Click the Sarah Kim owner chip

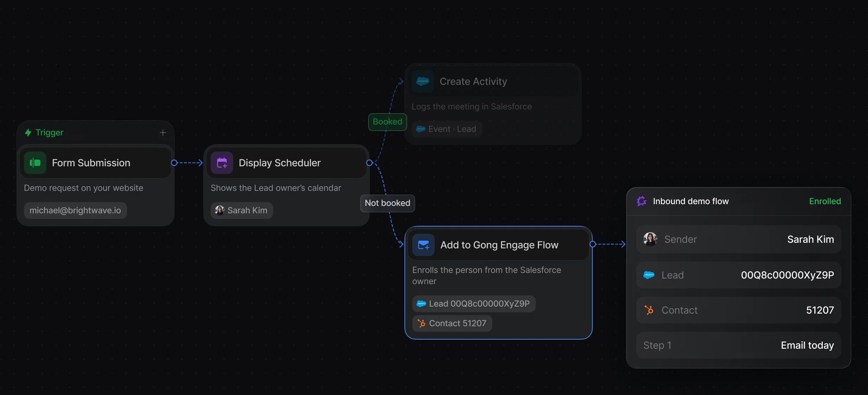(242, 210)
